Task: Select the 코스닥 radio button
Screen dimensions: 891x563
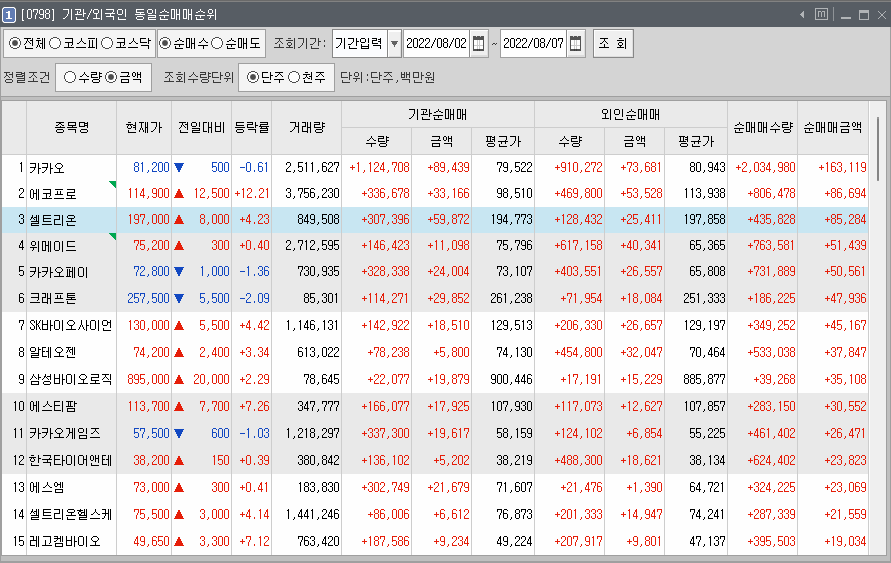Action: [107, 44]
